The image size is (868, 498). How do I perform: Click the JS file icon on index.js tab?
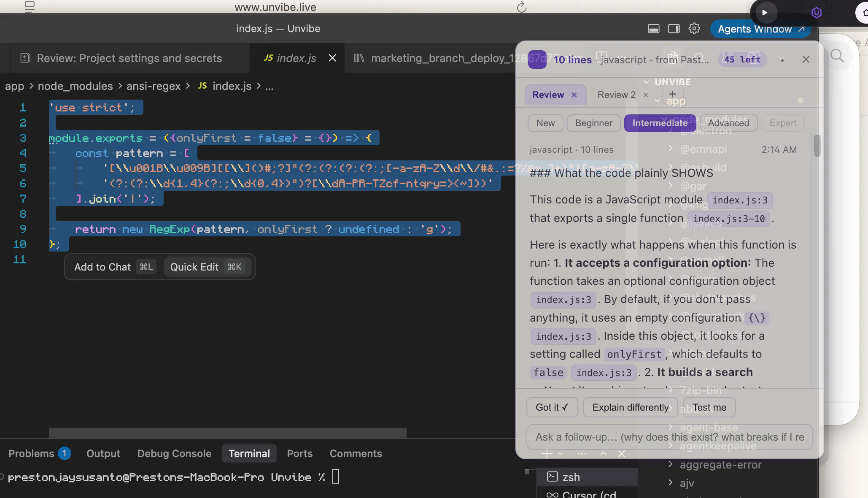pos(269,58)
